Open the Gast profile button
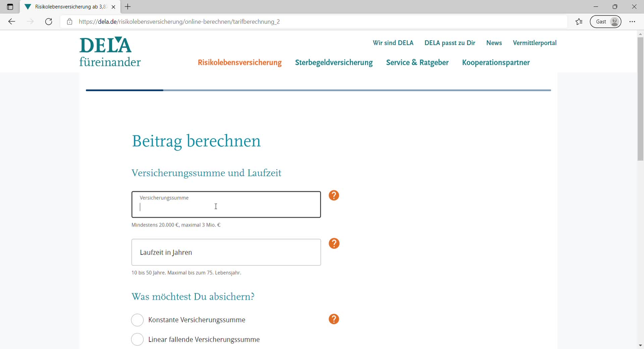Screen dimensions: 644x349 click(605, 22)
